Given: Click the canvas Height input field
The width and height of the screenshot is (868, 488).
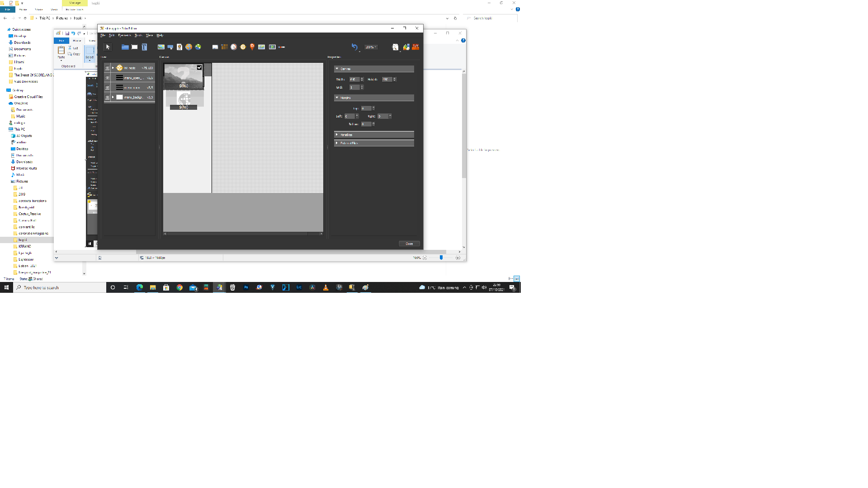Looking at the screenshot, I should (387, 79).
